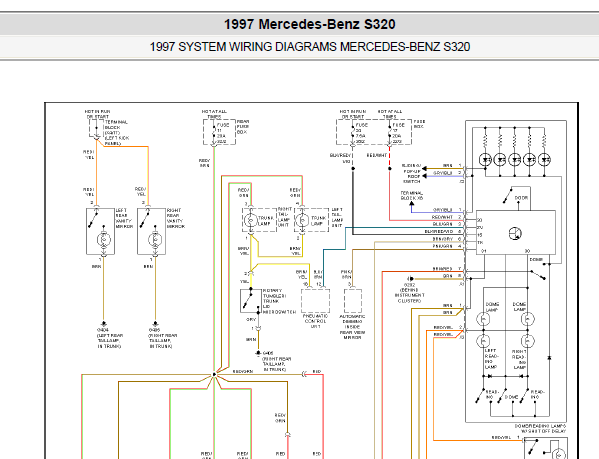This screenshot has height=459, width=599.
Task: Select Fuse 11 in the rear fuse box
Action: coord(215,132)
